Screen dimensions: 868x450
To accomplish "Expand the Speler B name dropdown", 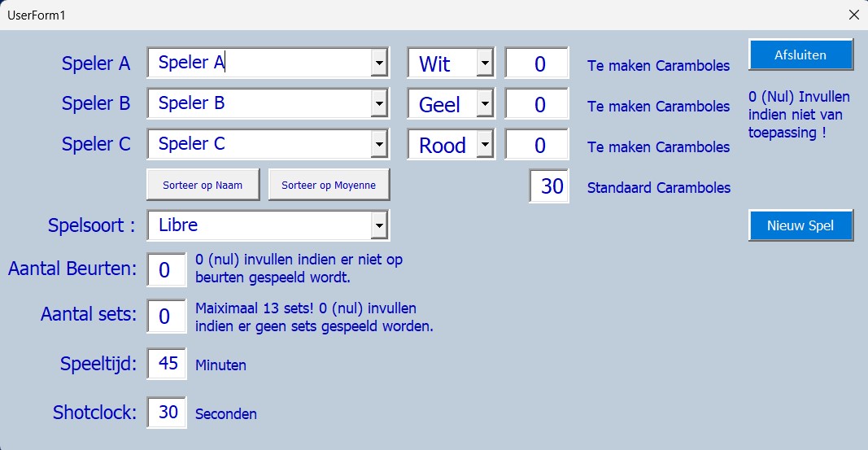I will coord(379,103).
